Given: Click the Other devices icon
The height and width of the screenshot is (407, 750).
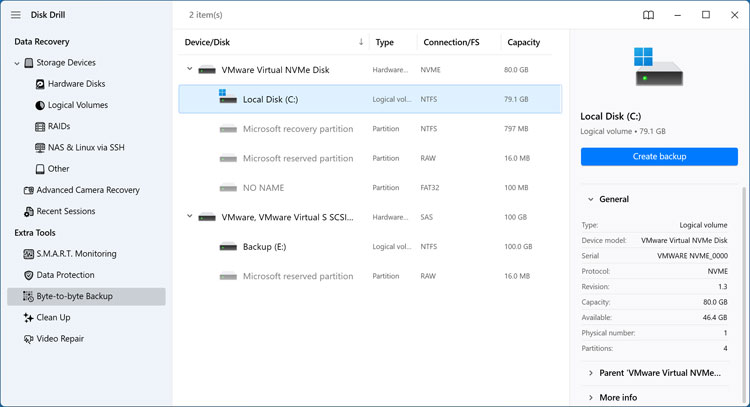Looking at the screenshot, I should coord(40,169).
